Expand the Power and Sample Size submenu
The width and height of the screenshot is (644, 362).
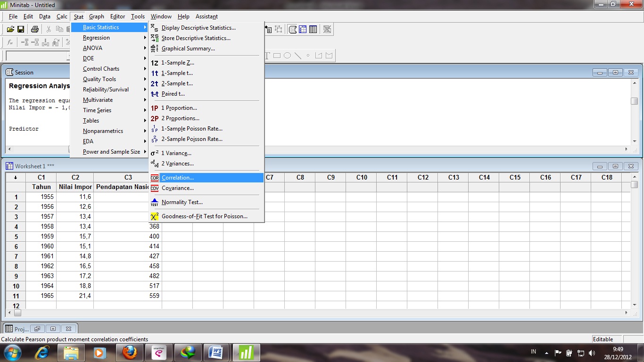click(x=109, y=152)
